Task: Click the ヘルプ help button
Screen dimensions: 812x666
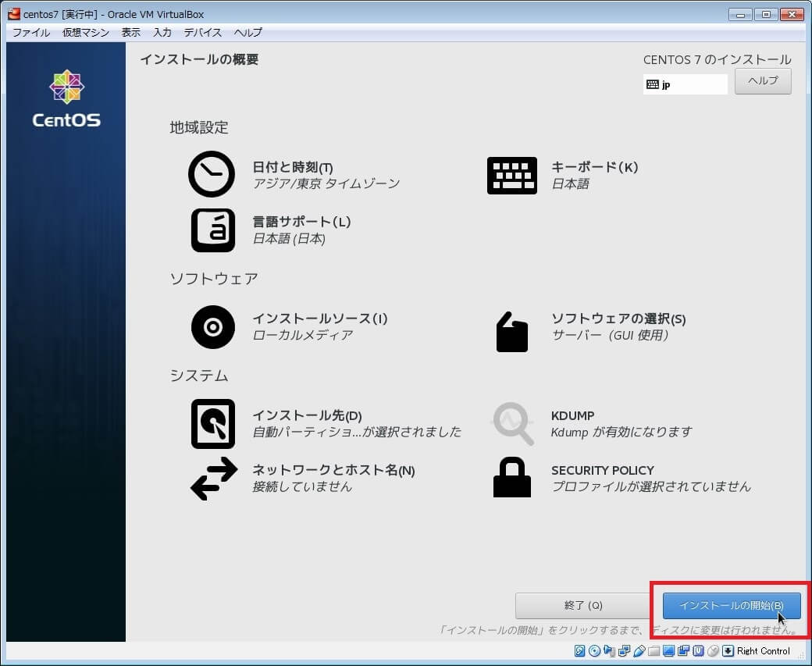Action: click(x=763, y=81)
